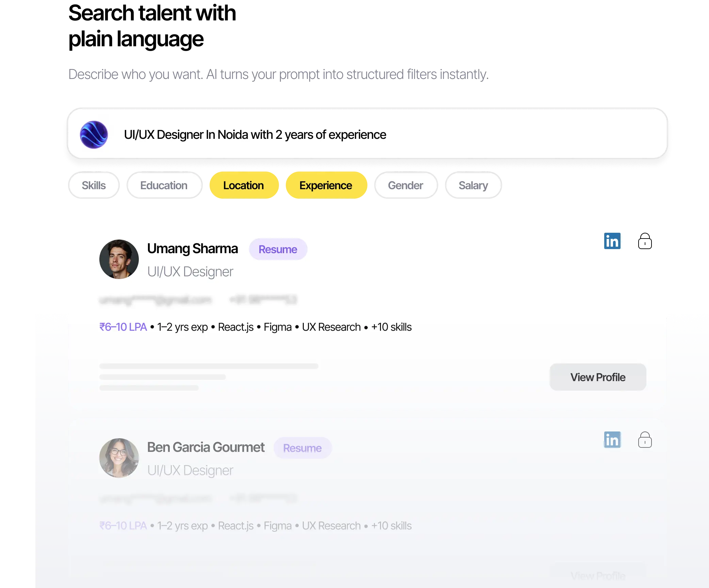Open Umang Sharma's LinkedIn profile icon

[x=612, y=241]
